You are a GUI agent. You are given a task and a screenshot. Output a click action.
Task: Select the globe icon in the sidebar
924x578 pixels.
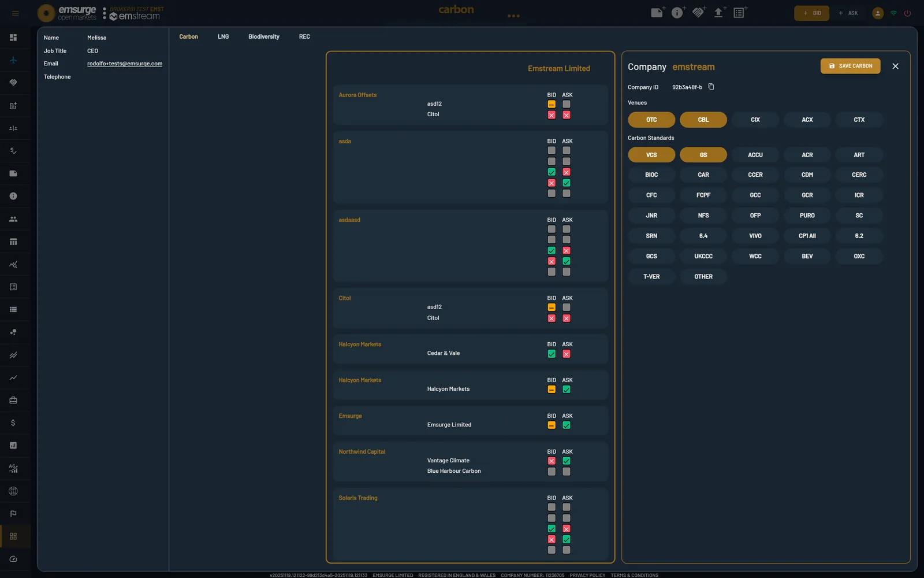pos(13,491)
